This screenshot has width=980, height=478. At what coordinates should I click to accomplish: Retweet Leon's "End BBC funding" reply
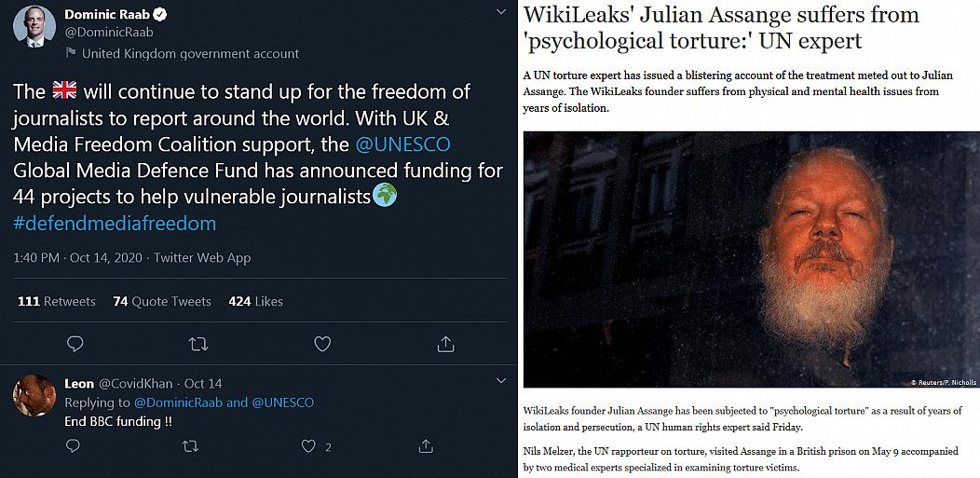pos(190,446)
